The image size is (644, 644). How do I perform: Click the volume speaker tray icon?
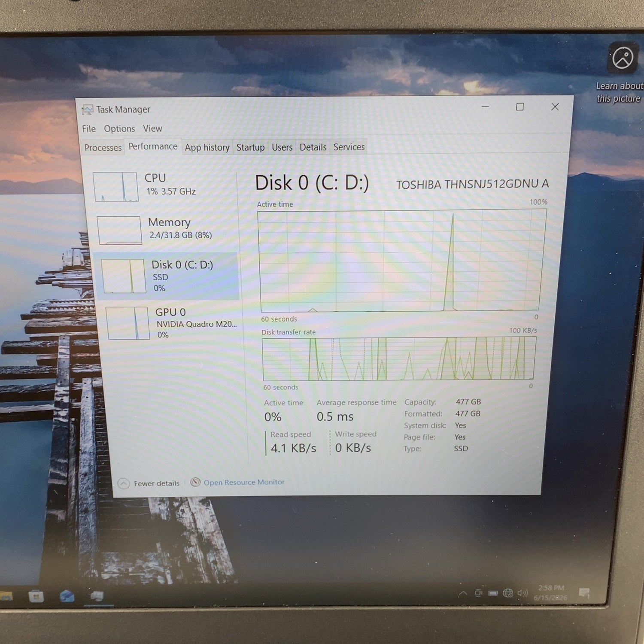[x=522, y=593]
